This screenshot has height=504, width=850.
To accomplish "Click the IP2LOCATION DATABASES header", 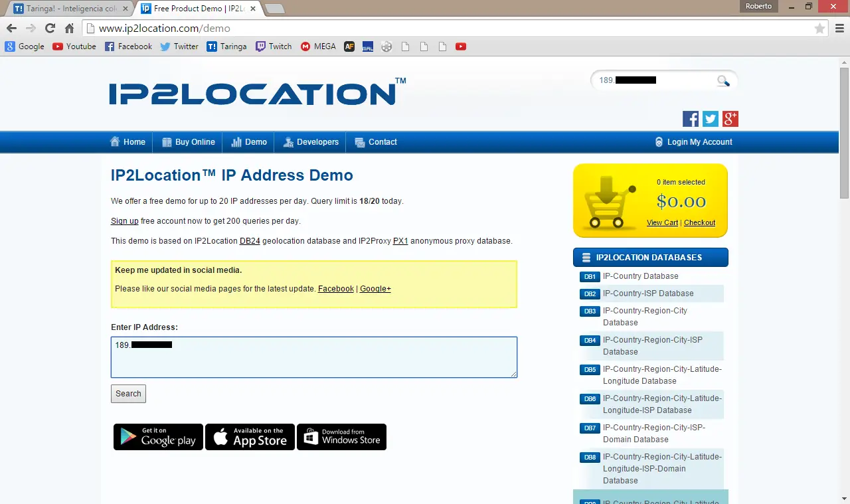I will point(651,258).
